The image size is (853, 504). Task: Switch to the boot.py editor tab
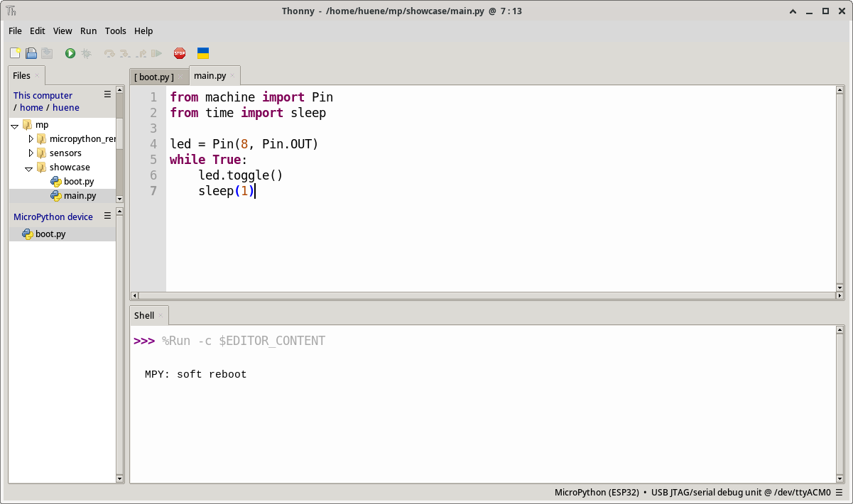155,77
